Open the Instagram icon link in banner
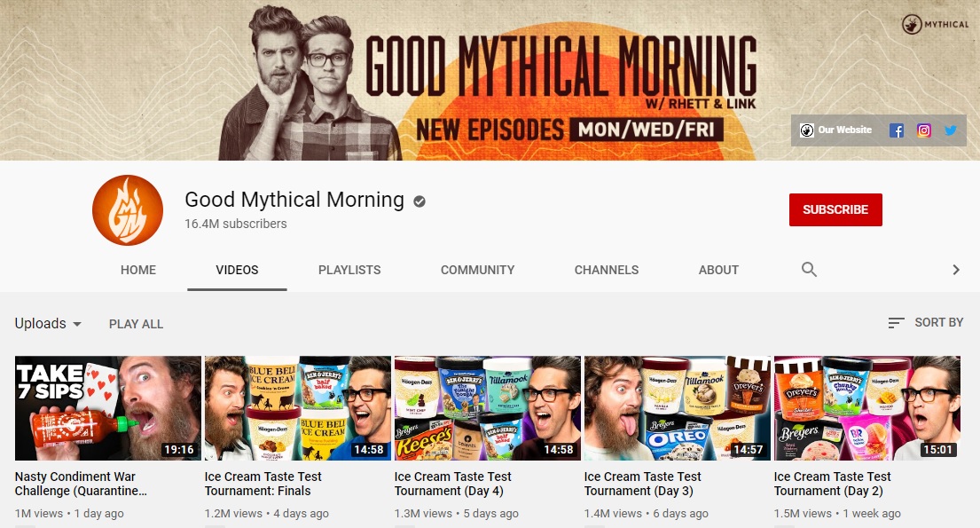Image resolution: width=980 pixels, height=528 pixels. point(924,130)
